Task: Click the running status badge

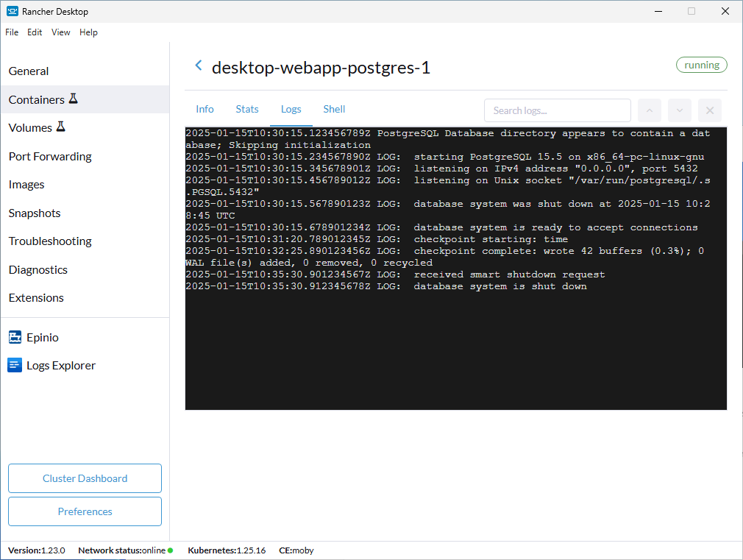Action: coord(701,65)
